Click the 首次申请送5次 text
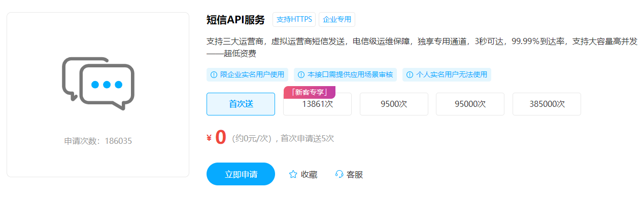This screenshot has width=644, height=197. coord(308,138)
